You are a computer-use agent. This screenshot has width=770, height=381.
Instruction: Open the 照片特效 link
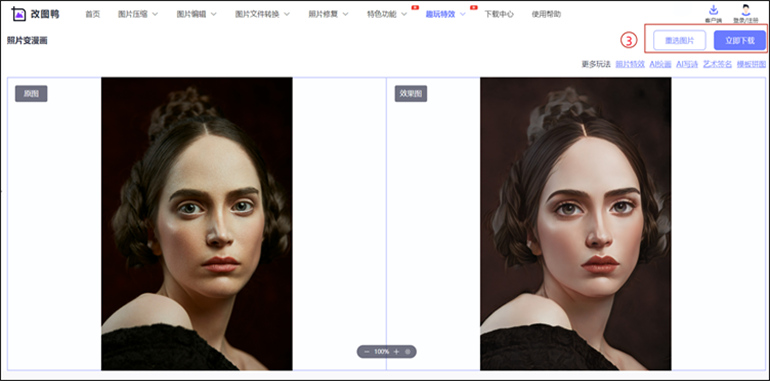pos(630,64)
